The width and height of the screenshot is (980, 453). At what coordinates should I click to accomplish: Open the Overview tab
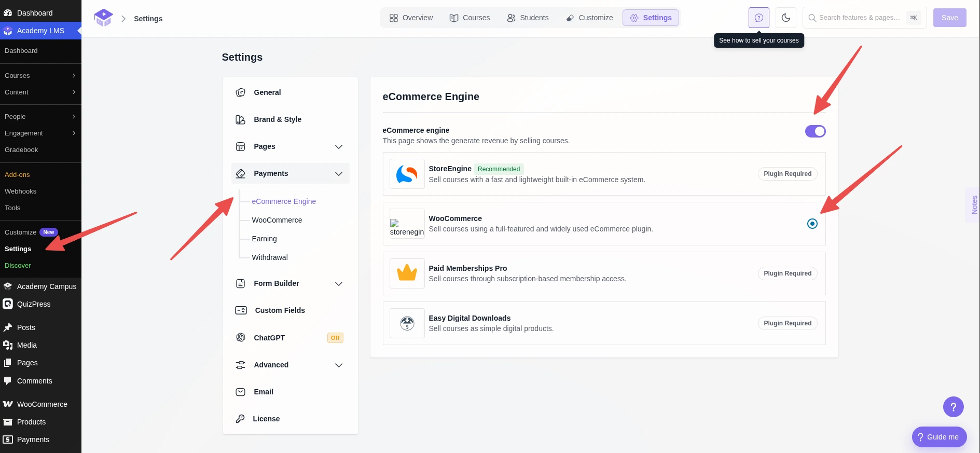(x=411, y=18)
